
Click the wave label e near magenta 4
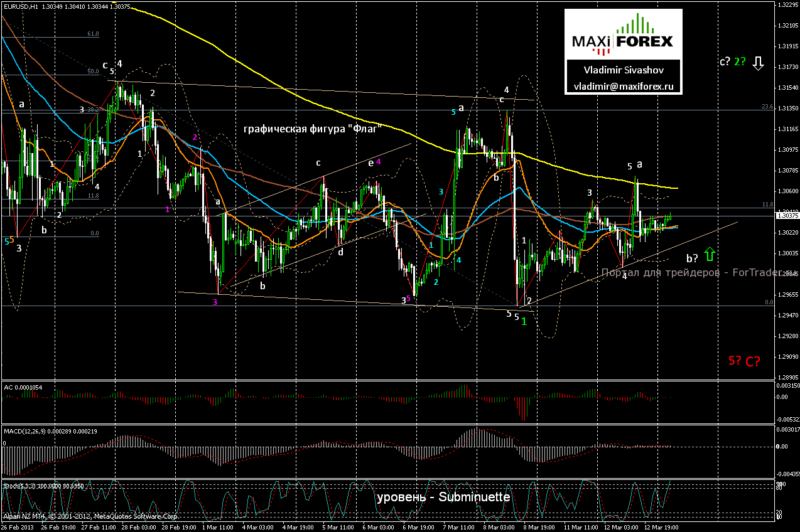click(x=370, y=162)
